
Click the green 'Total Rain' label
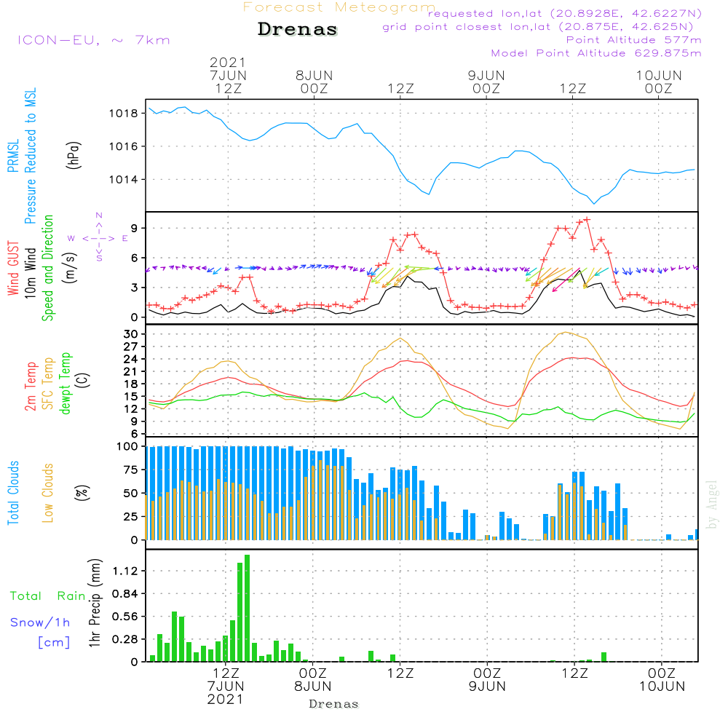48,596
